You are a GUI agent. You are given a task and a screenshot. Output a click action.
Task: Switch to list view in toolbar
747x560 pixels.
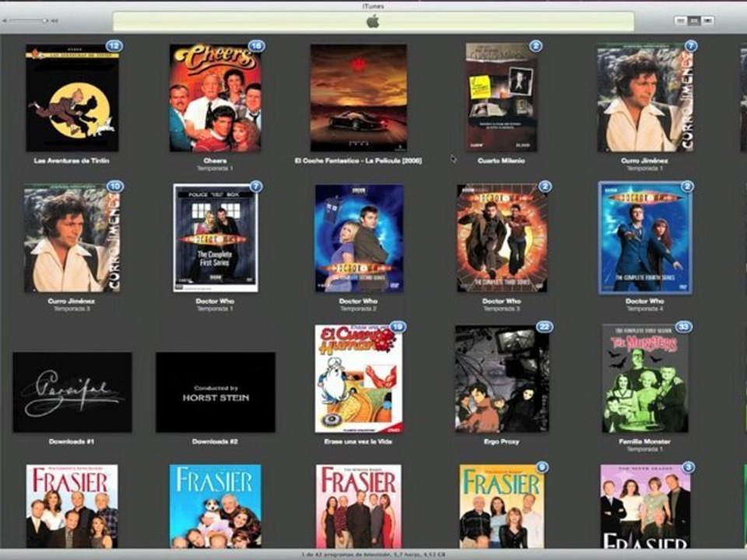pyautogui.click(x=681, y=20)
